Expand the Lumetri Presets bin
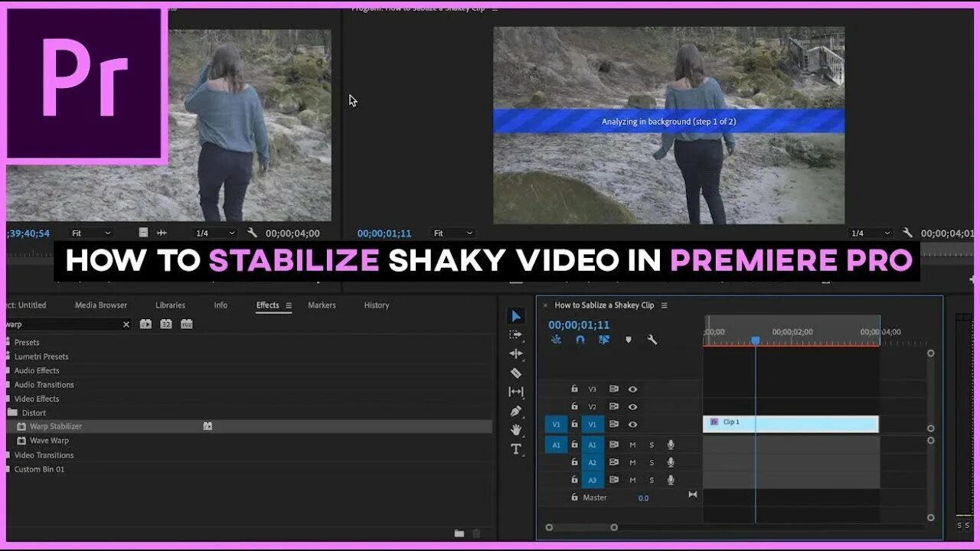 [x=9, y=357]
